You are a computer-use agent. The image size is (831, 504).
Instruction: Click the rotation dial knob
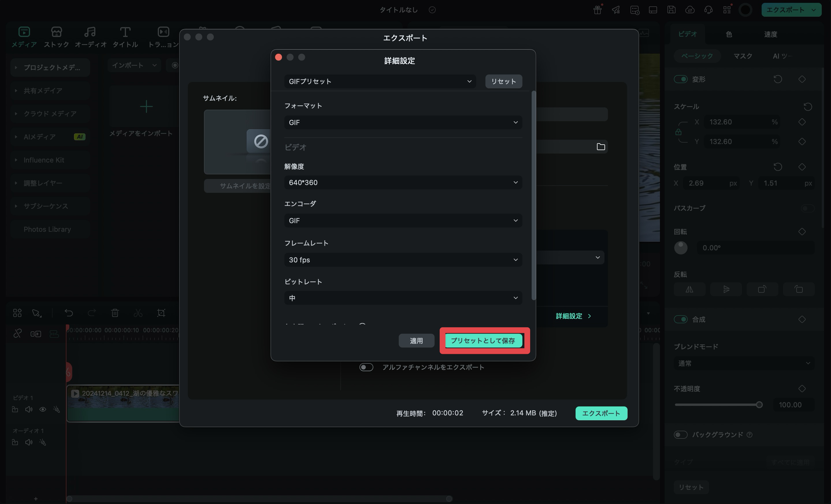680,248
